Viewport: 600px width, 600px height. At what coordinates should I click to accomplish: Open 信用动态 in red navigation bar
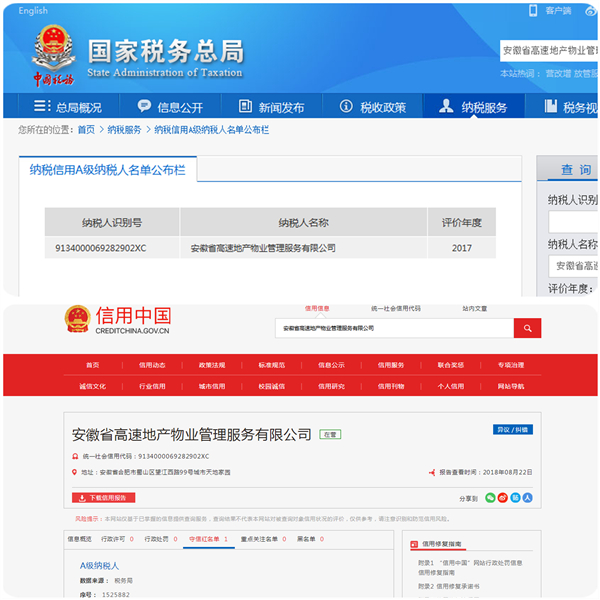[x=152, y=365]
